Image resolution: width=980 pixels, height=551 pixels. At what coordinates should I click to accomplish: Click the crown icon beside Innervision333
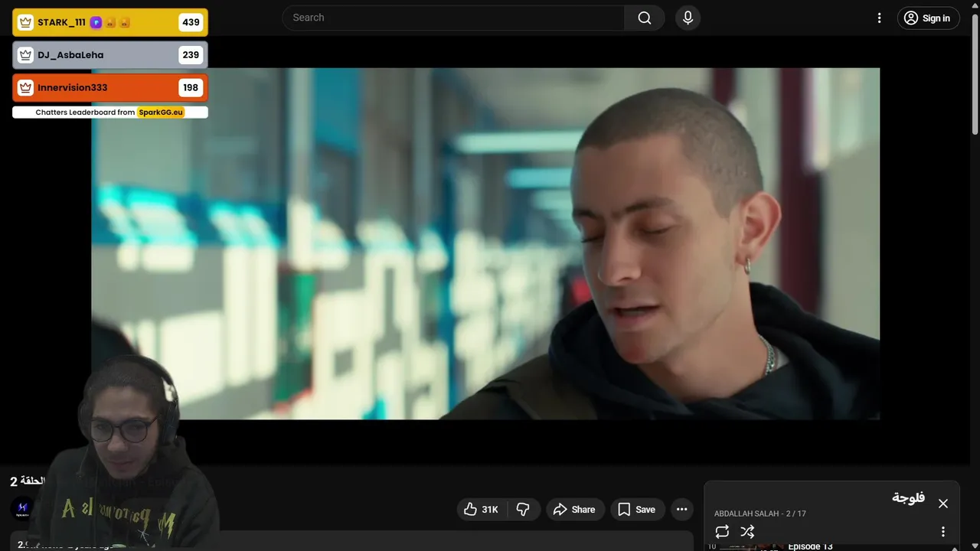pos(25,87)
